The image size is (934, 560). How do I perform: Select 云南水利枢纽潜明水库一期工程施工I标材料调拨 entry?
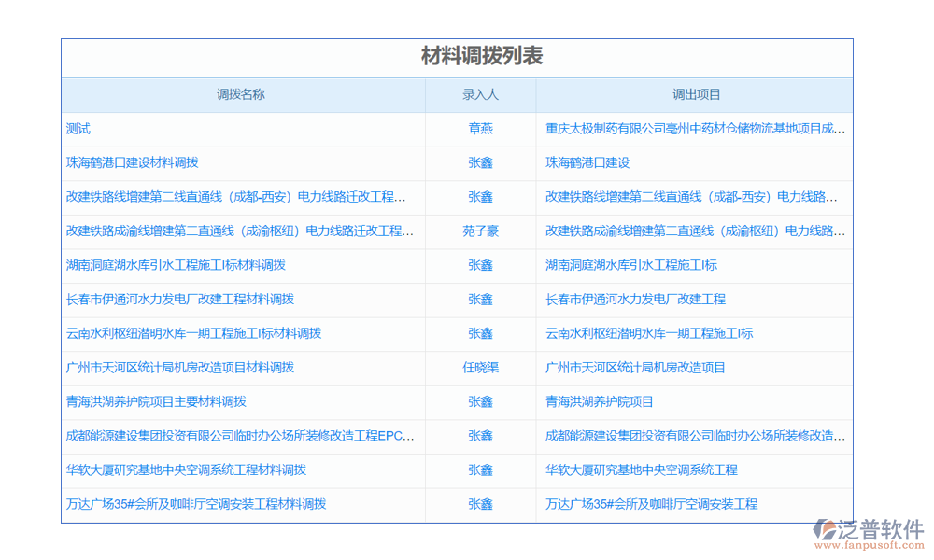click(x=193, y=333)
